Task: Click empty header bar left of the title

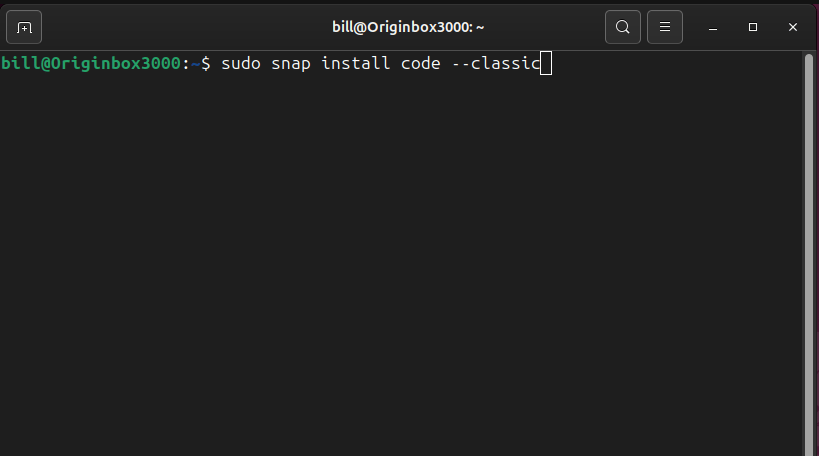Action: [180, 27]
